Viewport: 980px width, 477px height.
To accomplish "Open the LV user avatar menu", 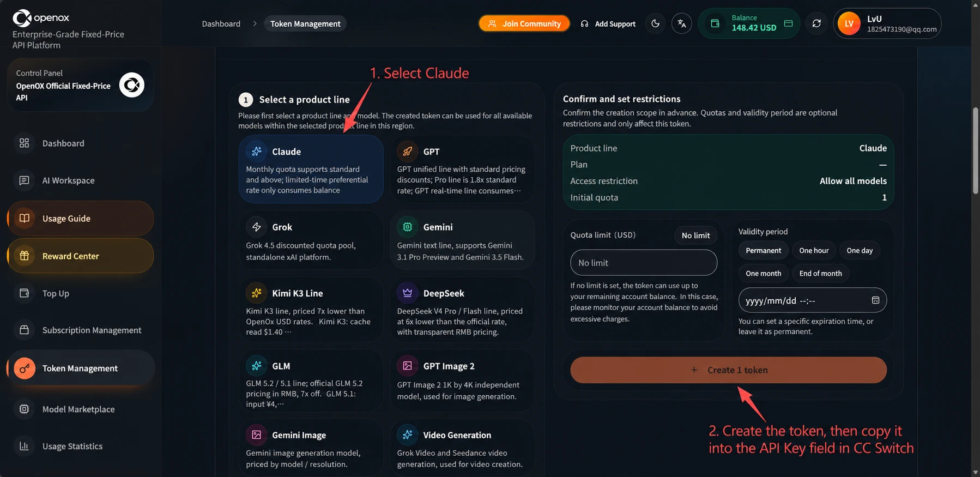I will tap(849, 23).
